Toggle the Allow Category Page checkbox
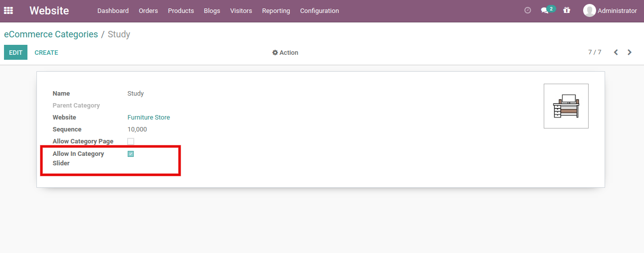Screen dimensions: 644x253 [131, 141]
